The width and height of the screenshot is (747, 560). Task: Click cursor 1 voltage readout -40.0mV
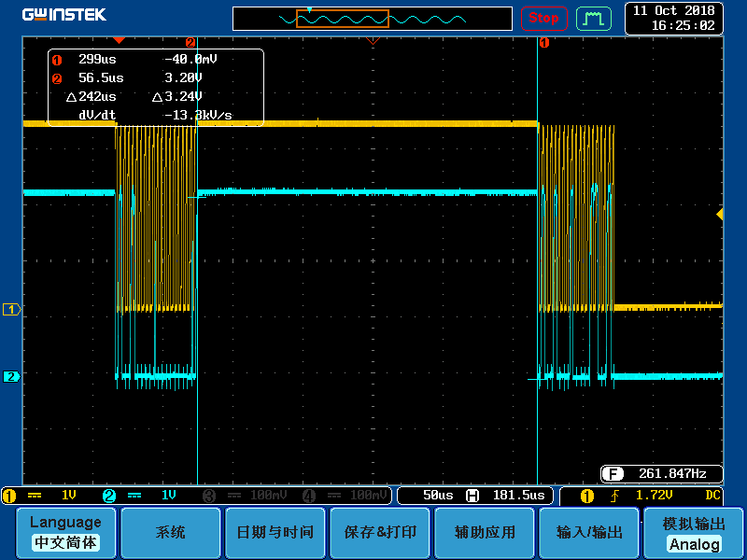[190, 60]
